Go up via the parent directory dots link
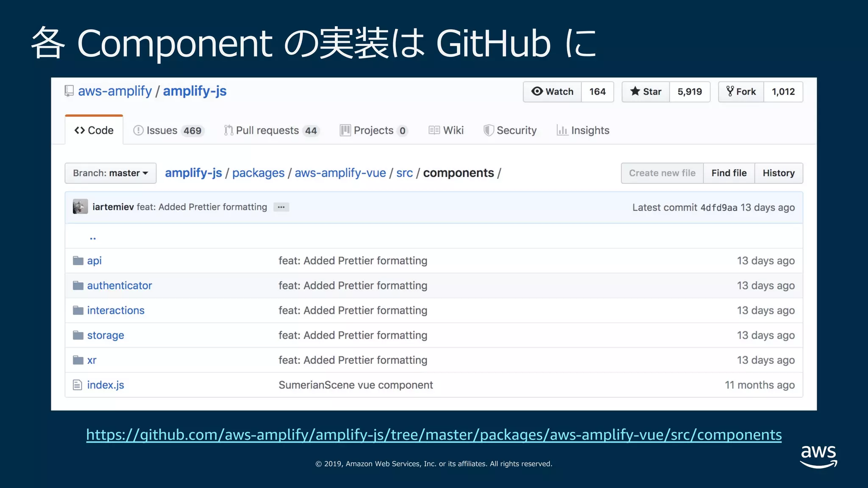Image resolution: width=868 pixels, height=488 pixels. pyautogui.click(x=93, y=238)
